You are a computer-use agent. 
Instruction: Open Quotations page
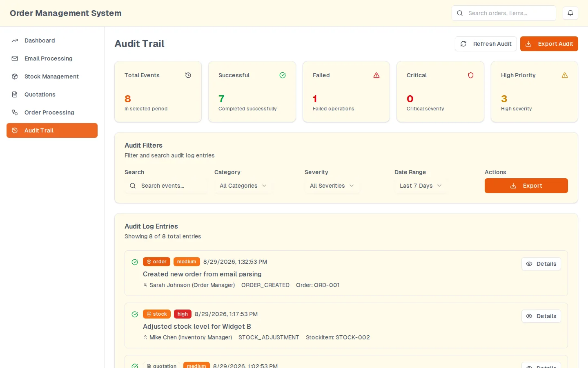pyautogui.click(x=52, y=94)
